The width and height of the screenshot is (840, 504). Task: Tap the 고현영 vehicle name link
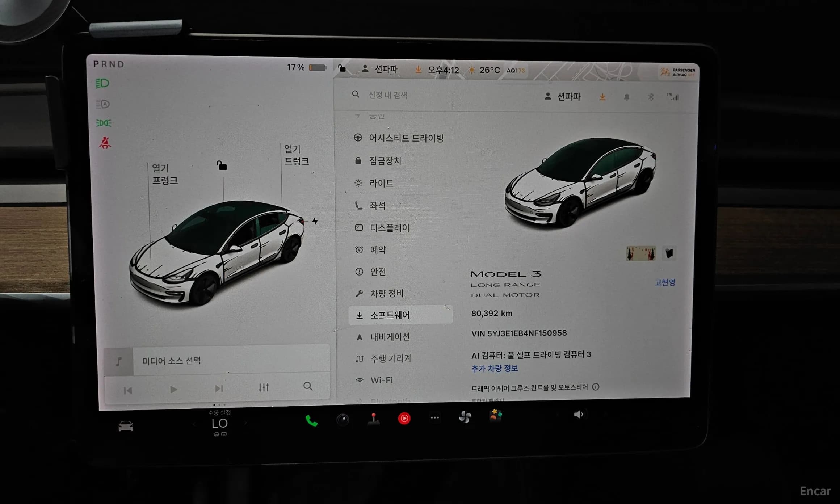coord(665,282)
